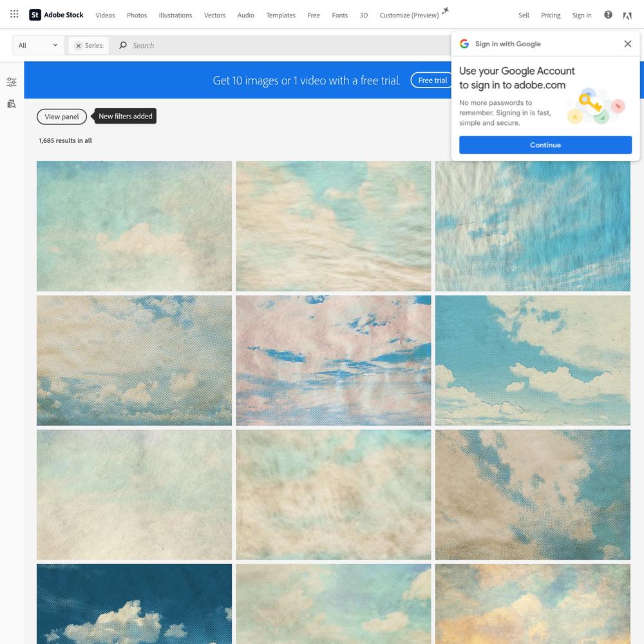Click the Adobe logo icon
Image resolution: width=644 pixels, height=644 pixels.
coord(627,15)
